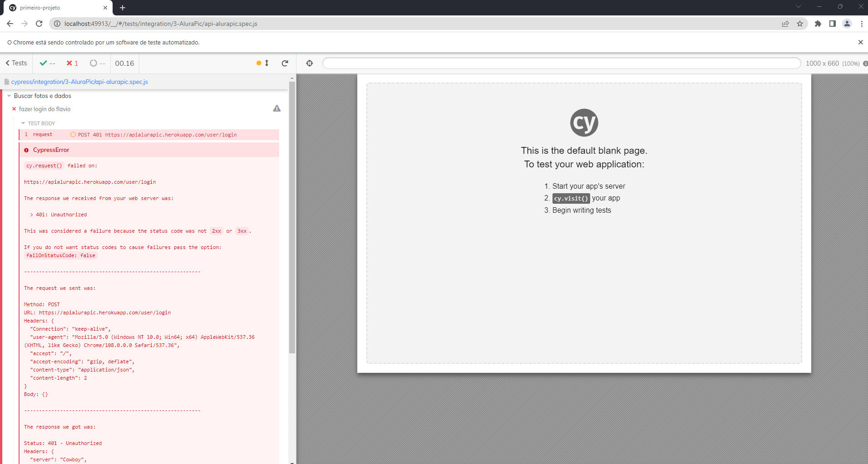Screen dimensions: 868x464
Task: Click the CypressError heading
Action: [x=51, y=150]
